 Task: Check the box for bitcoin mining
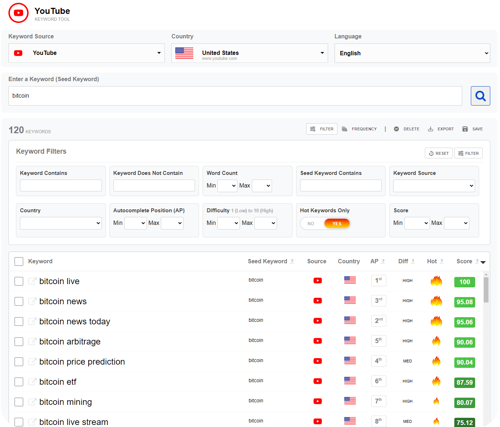point(19,402)
